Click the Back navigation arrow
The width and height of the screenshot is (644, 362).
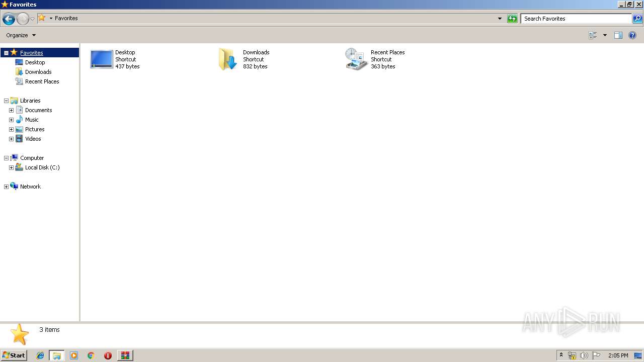click(x=9, y=19)
